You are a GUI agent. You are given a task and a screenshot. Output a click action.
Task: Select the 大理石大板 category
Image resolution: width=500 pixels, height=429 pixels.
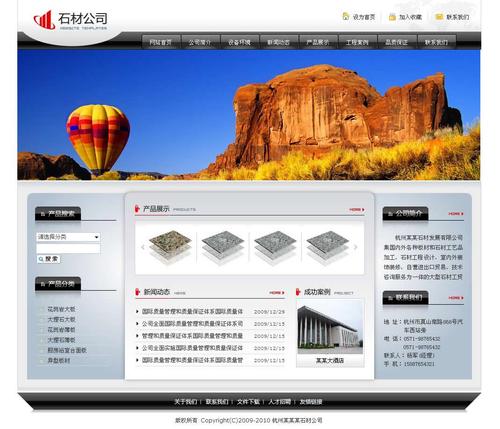[62, 319]
